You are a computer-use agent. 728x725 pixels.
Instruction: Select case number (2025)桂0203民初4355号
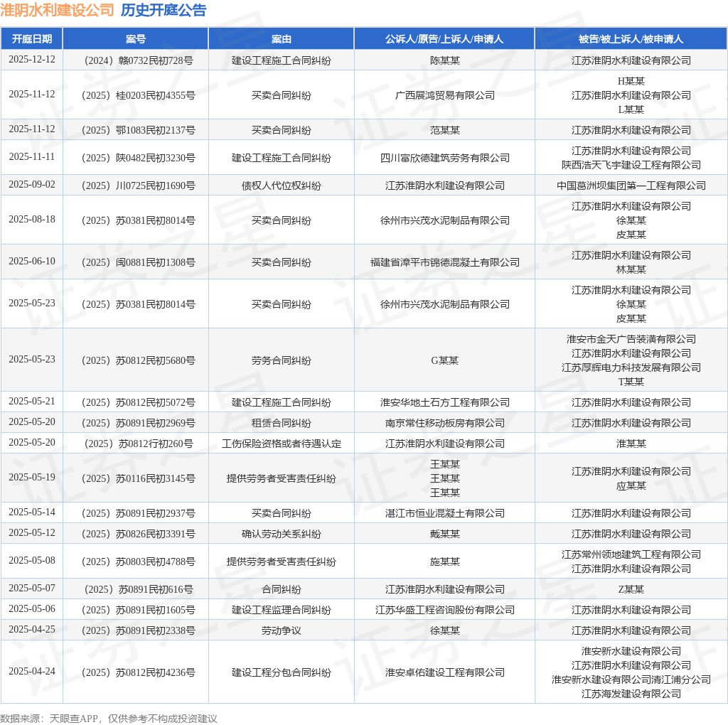139,95
